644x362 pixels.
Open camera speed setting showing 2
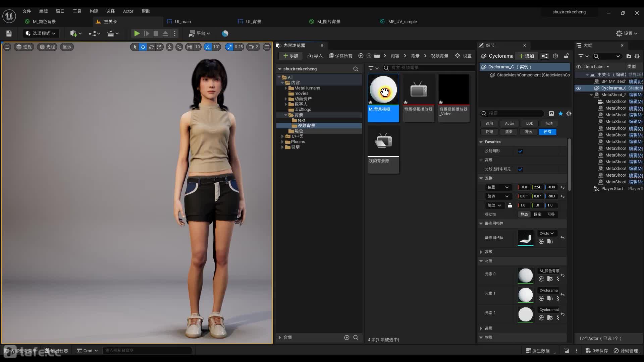coord(253,47)
